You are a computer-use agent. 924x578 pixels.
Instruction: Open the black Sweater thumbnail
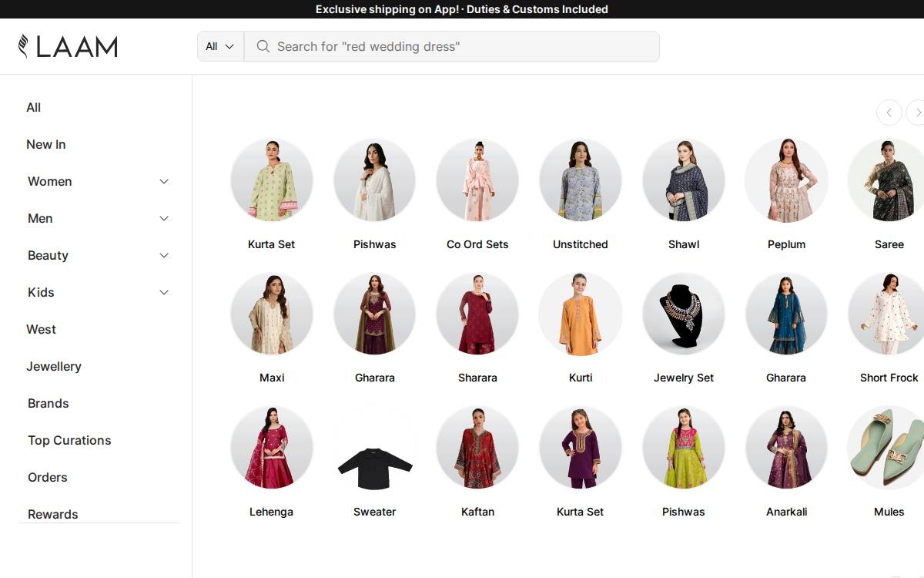tap(375, 448)
